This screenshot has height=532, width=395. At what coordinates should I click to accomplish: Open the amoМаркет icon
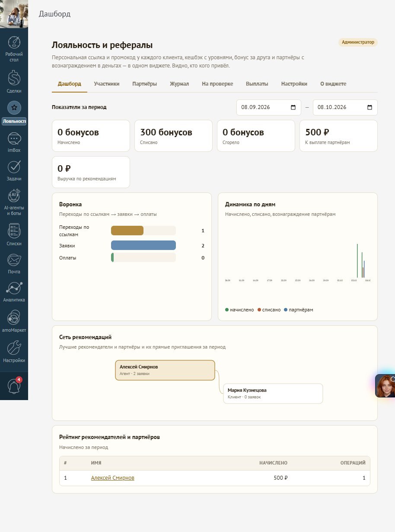[x=14, y=318]
